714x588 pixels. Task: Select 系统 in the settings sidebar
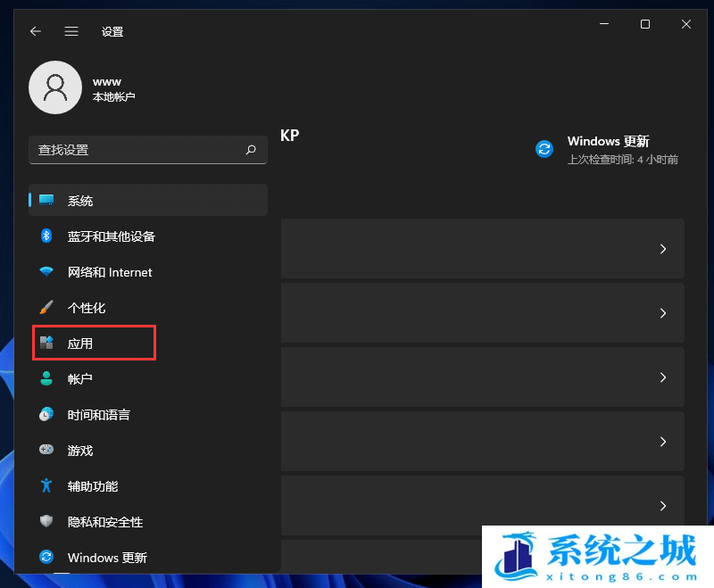pos(46,200)
